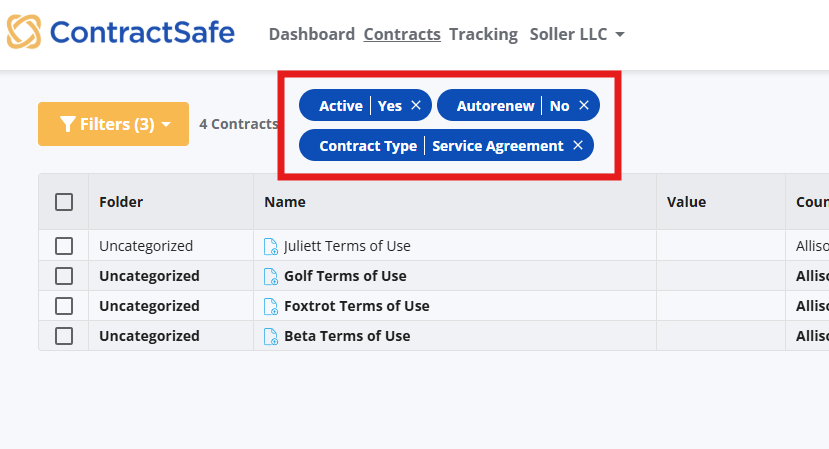
Task: Open the Filters (3) dropdown
Action: click(113, 124)
